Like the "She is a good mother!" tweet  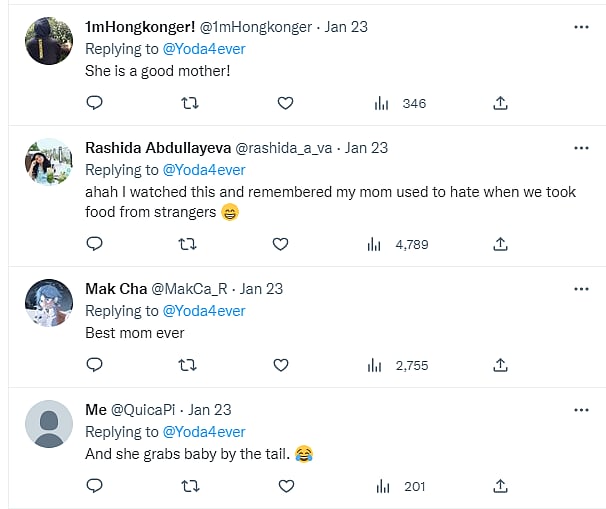(285, 102)
